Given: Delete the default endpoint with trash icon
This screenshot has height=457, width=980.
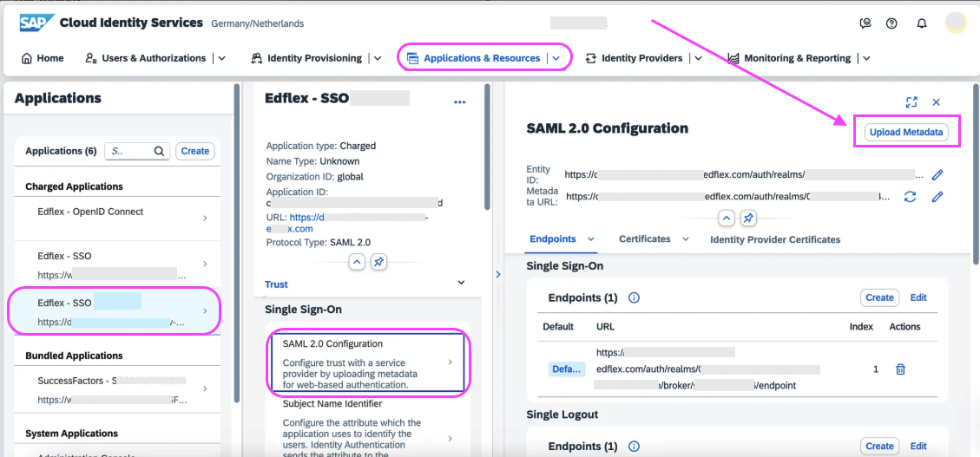Looking at the screenshot, I should point(901,369).
